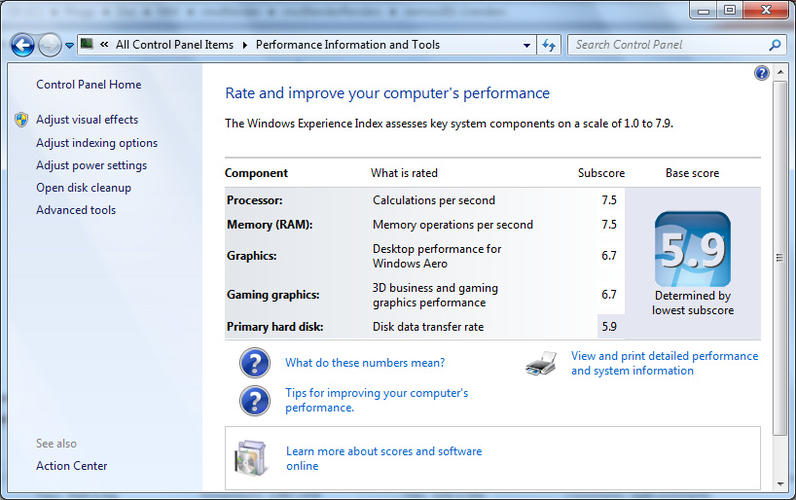Click the Component column header
The height and width of the screenshot is (500, 796).
click(256, 173)
